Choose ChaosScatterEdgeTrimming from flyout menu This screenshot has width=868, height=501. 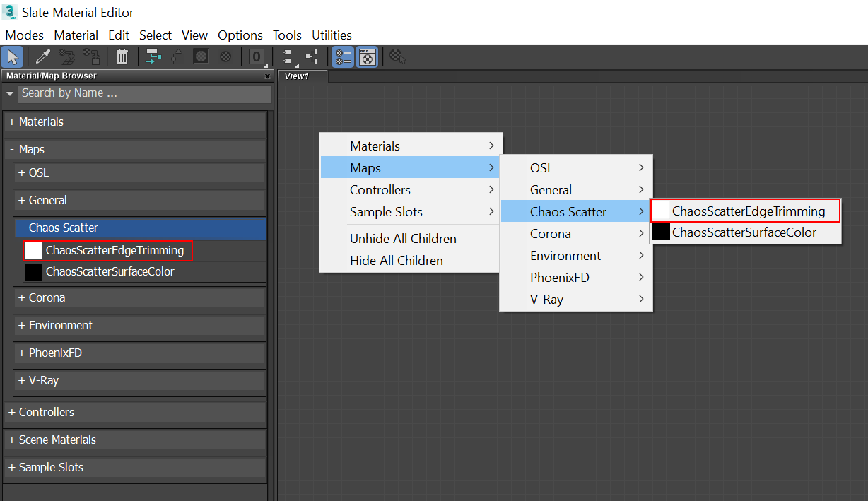745,211
